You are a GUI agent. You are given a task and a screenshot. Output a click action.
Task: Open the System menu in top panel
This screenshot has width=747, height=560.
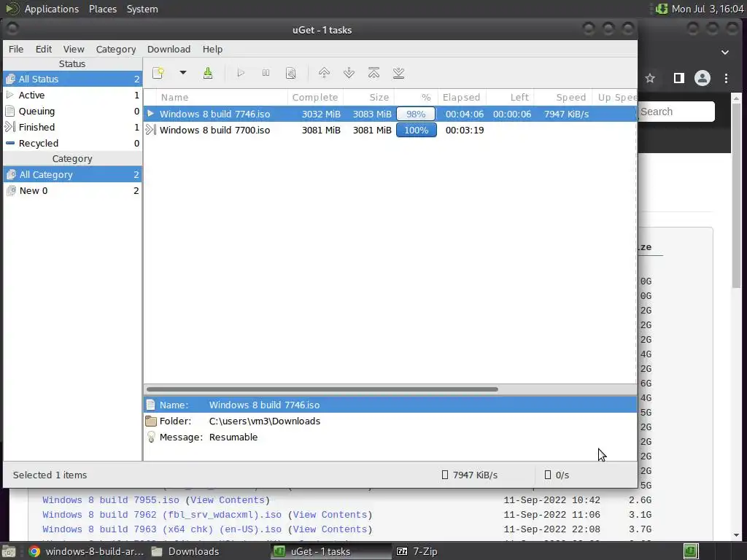142,9
